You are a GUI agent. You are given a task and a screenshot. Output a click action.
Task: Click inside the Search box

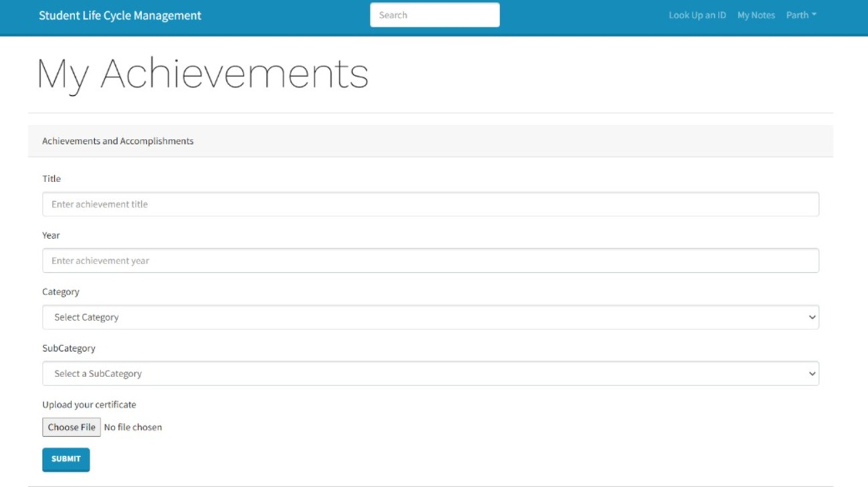tap(434, 15)
